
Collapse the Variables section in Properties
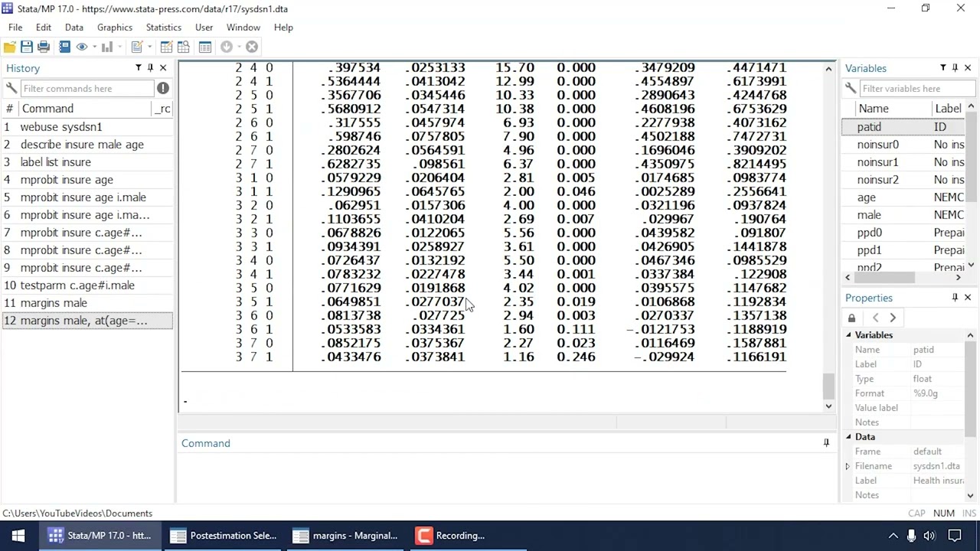848,335
